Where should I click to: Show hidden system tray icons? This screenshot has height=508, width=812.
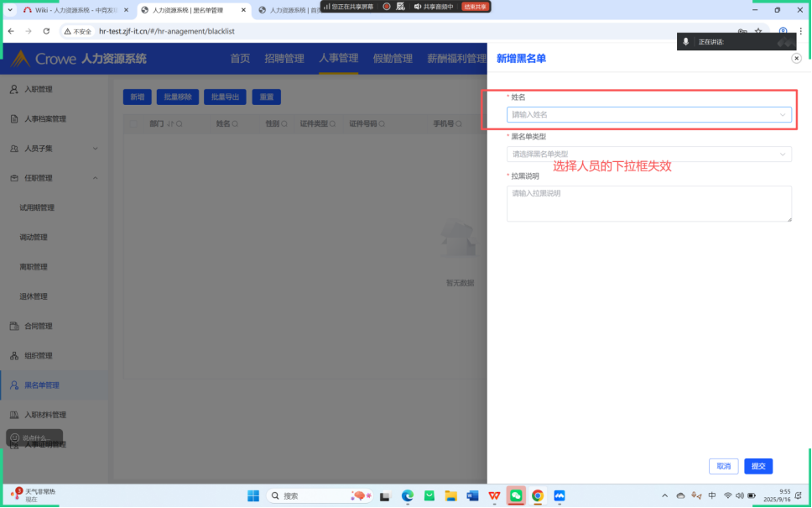point(665,495)
